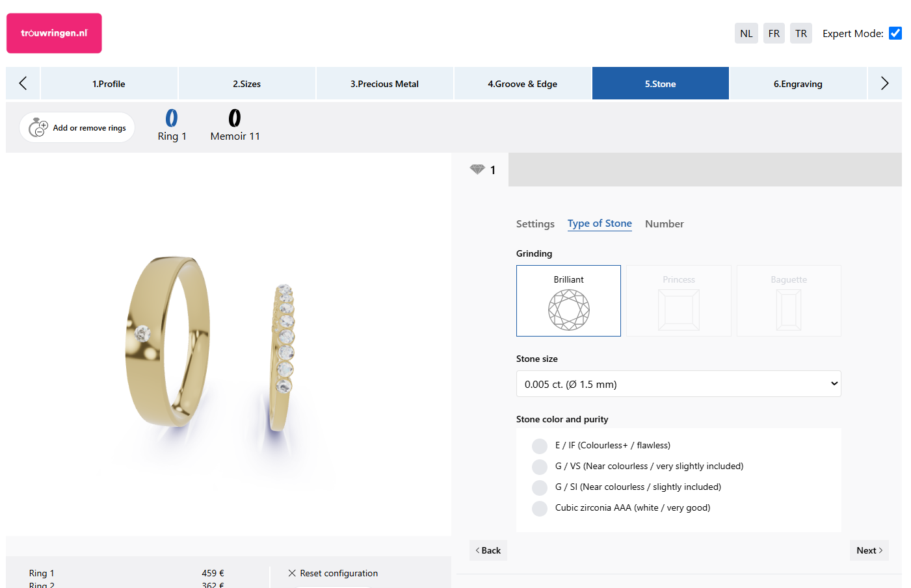The height and width of the screenshot is (588, 911).
Task: Switch to the FR language
Action: [773, 32]
